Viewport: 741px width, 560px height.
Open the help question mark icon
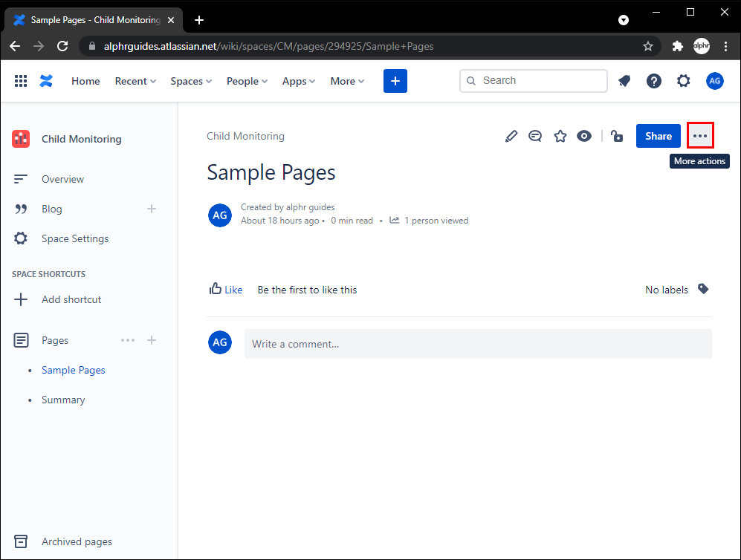click(654, 81)
